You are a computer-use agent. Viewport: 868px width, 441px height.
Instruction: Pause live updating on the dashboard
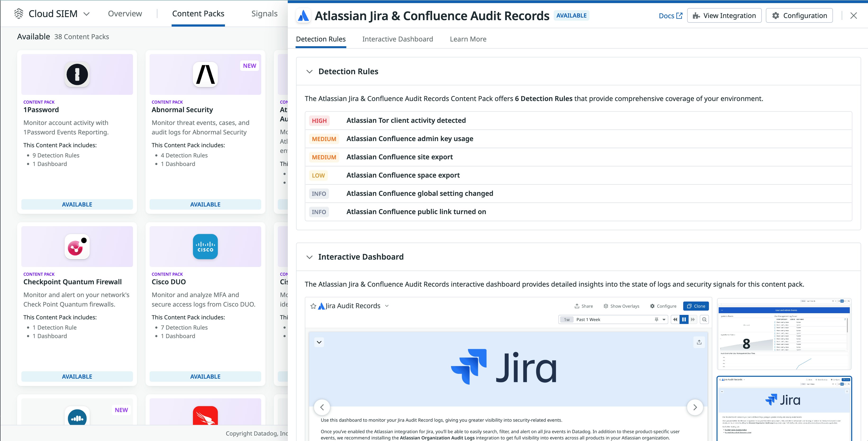click(x=684, y=319)
